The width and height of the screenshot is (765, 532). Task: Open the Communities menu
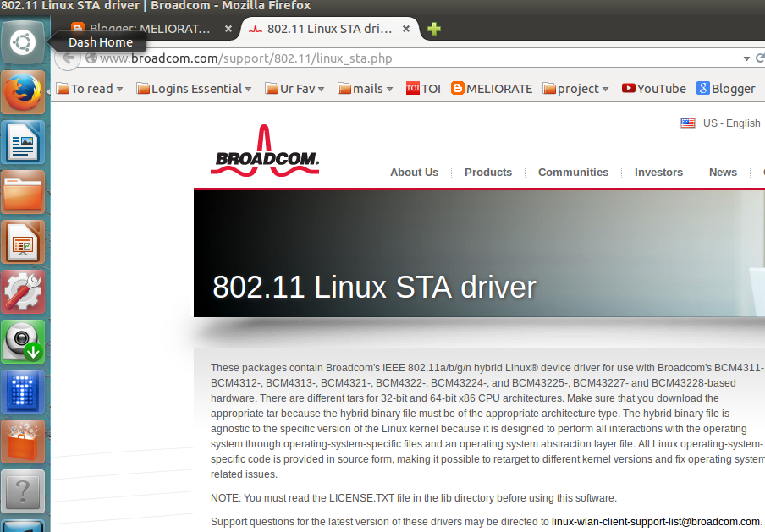coord(573,173)
